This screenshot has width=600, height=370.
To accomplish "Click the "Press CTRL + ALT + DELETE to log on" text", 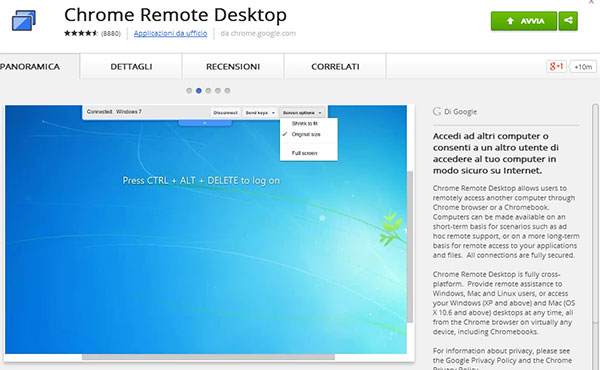I will click(x=201, y=181).
